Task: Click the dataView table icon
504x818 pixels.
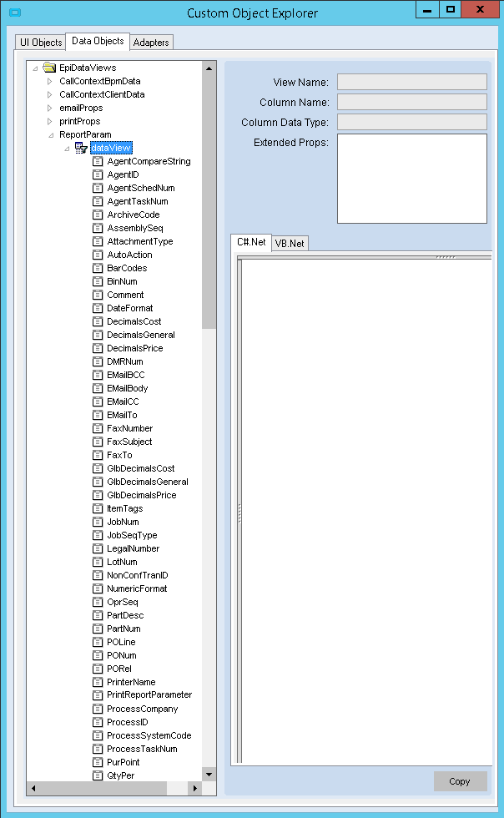Action: 81,149
